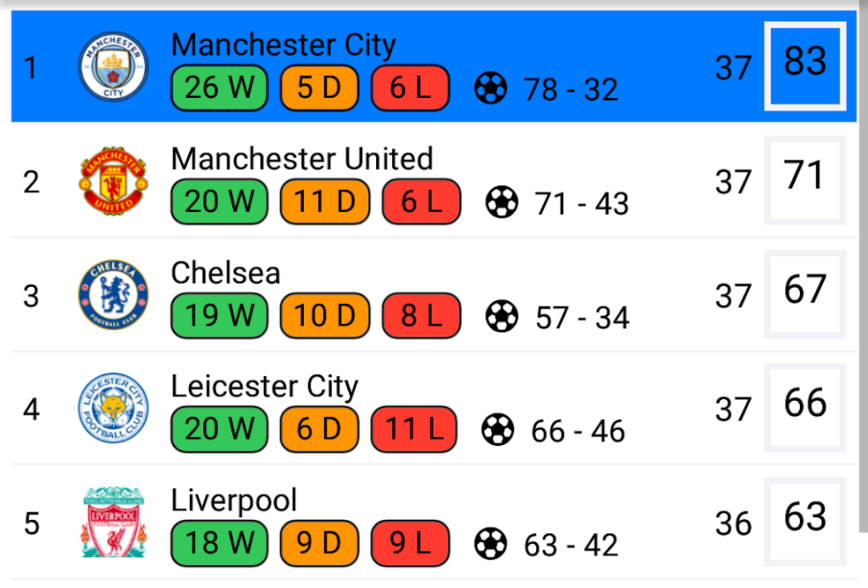868x588 pixels.
Task: Click the Liverpool club crest
Action: click(112, 523)
